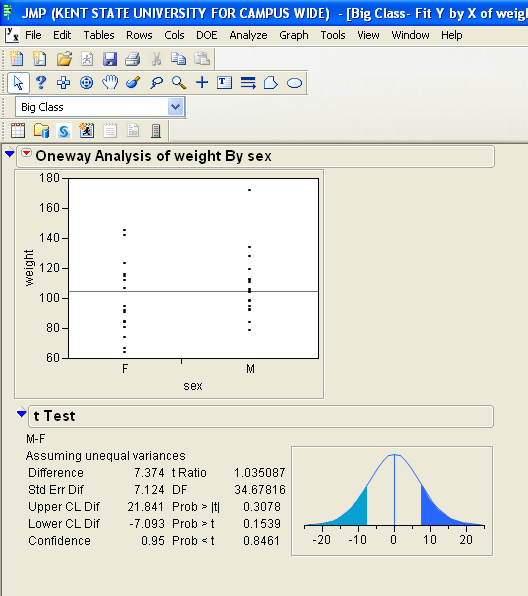Click the greyed journal notepad icon
528x596 pixels.
point(110,130)
